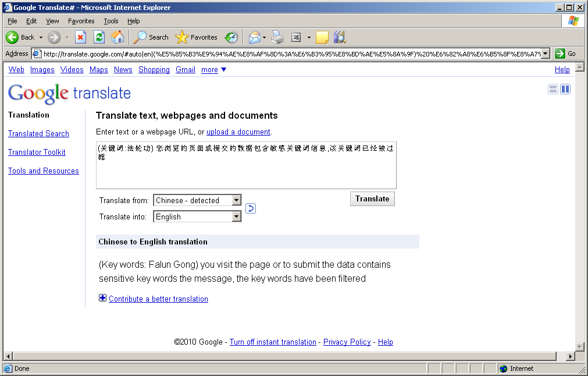
Task: Open the Translate from language dropdown
Action: [x=197, y=200]
